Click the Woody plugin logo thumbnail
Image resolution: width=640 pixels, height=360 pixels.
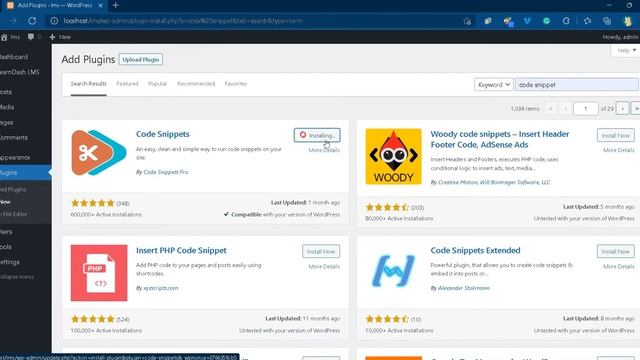[393, 156]
